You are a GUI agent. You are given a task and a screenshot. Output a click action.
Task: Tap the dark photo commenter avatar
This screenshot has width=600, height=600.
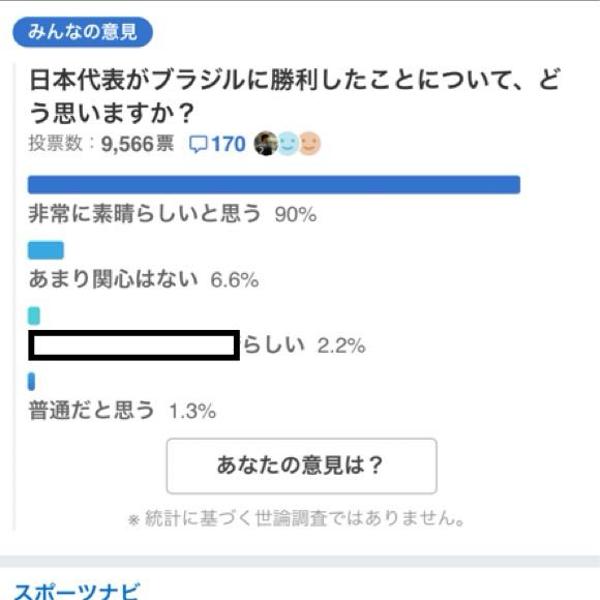[x=266, y=144]
